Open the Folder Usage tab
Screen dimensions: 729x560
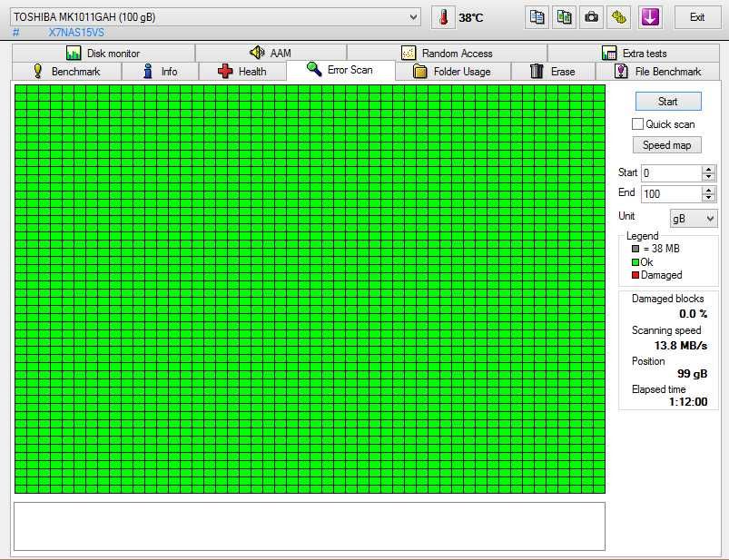(x=453, y=72)
